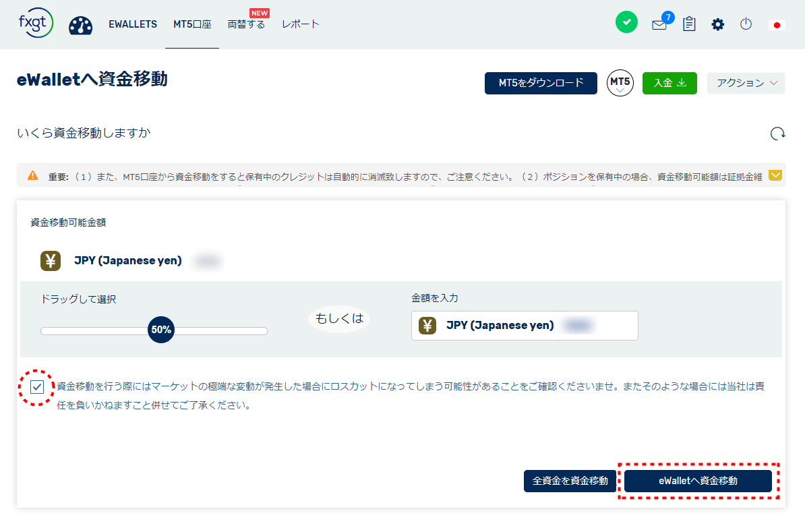Open the アクション dropdown

[746, 83]
